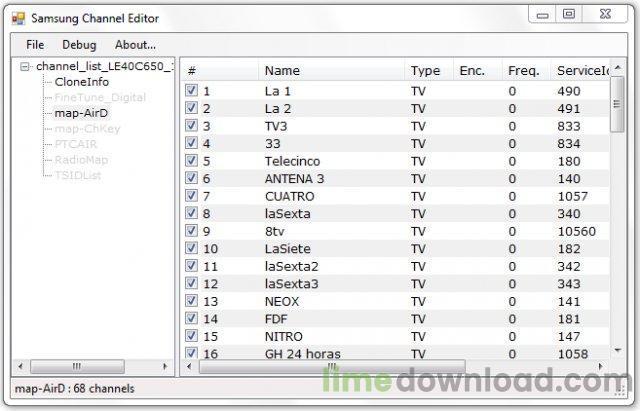Select map-AirD tree item
Image resolution: width=640 pixels, height=411 pixels.
(x=82, y=113)
